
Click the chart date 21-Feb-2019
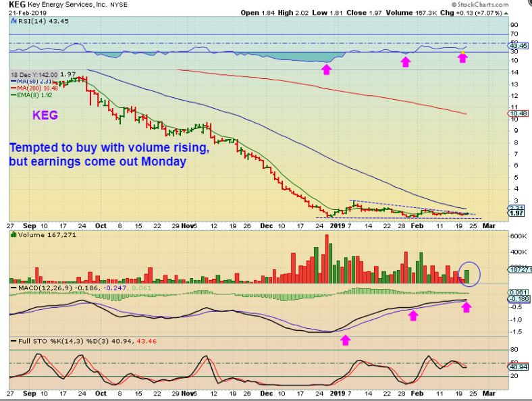pyautogui.click(x=28, y=13)
